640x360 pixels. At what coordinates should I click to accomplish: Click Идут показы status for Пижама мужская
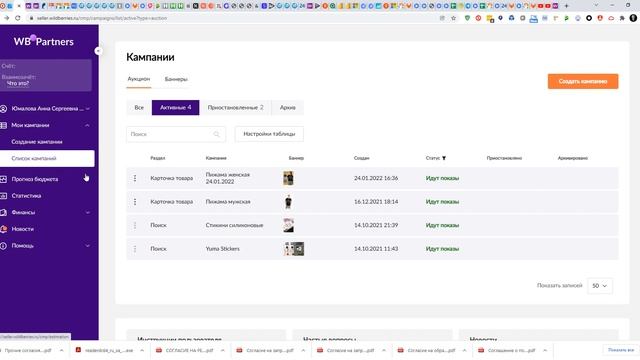click(x=442, y=202)
